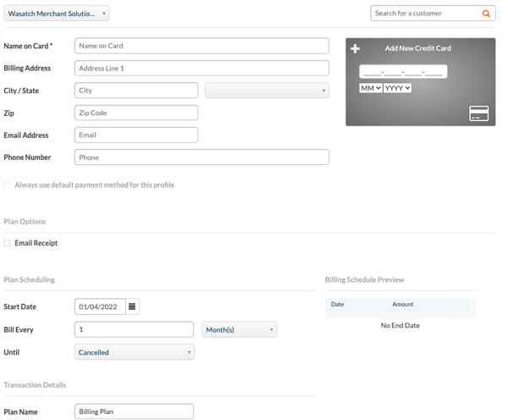Screen dimensions: 508x420
Task: Click the plus icon on Add New Credit Card
Action: [355, 48]
